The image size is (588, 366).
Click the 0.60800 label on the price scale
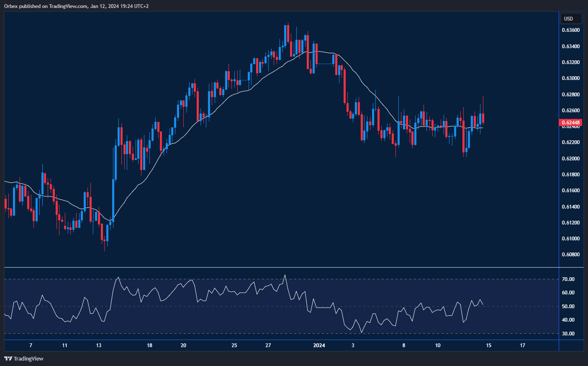[x=570, y=254]
